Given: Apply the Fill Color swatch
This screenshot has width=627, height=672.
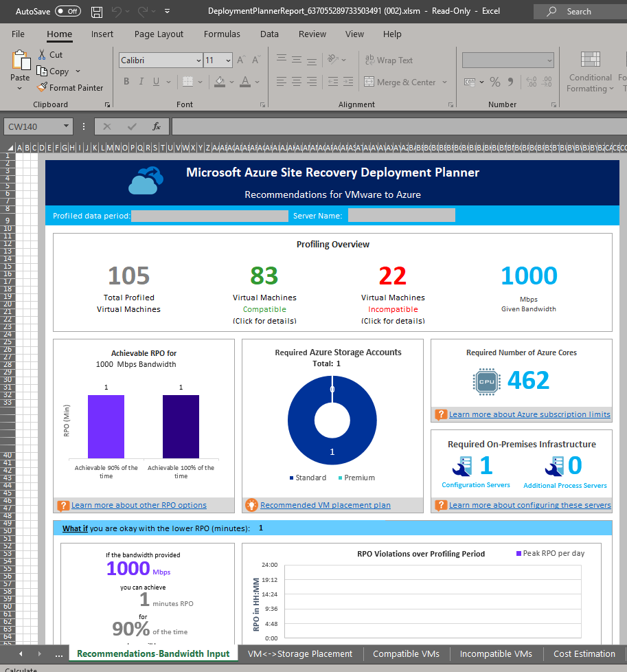Looking at the screenshot, I should [220, 82].
